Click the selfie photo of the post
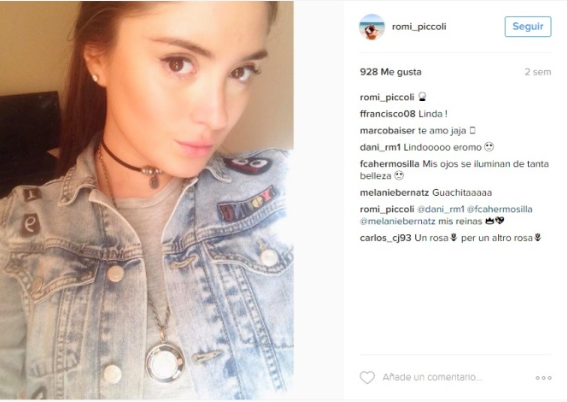This screenshot has width=567, height=402. click(147, 200)
